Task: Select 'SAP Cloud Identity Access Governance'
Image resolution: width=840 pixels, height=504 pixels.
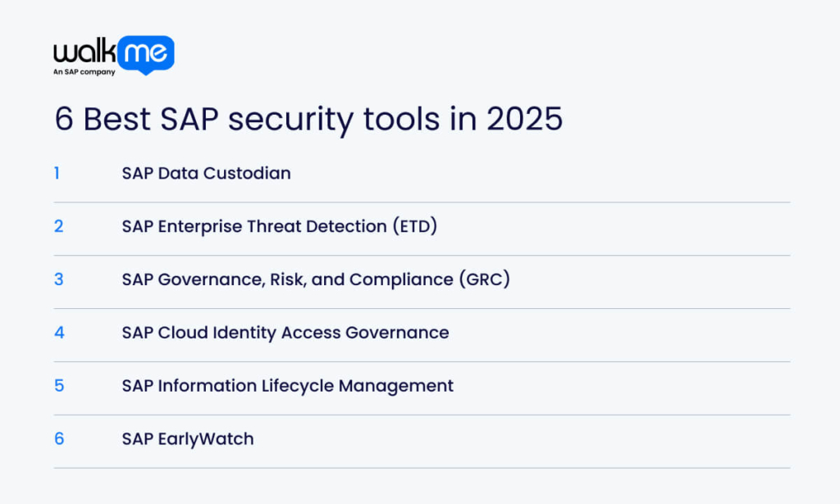Action: pos(285,333)
